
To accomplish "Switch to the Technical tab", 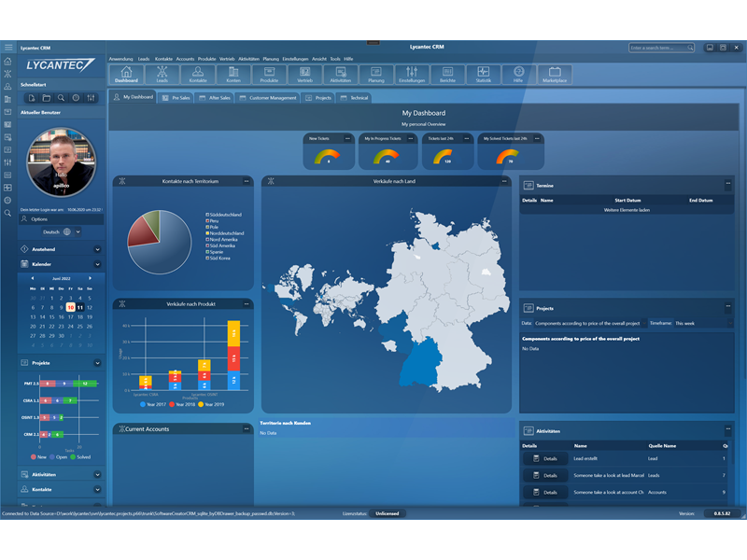I will click(355, 98).
